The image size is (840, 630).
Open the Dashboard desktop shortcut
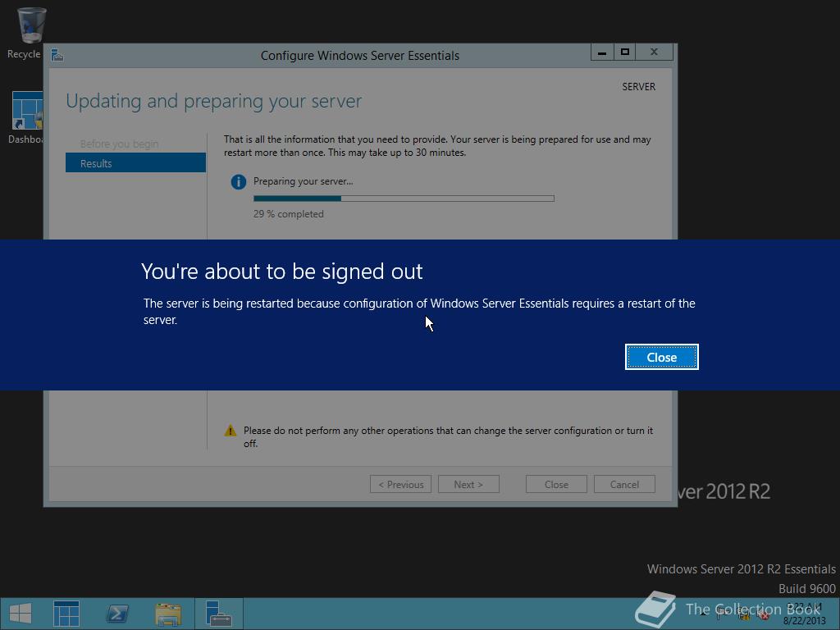pos(26,118)
